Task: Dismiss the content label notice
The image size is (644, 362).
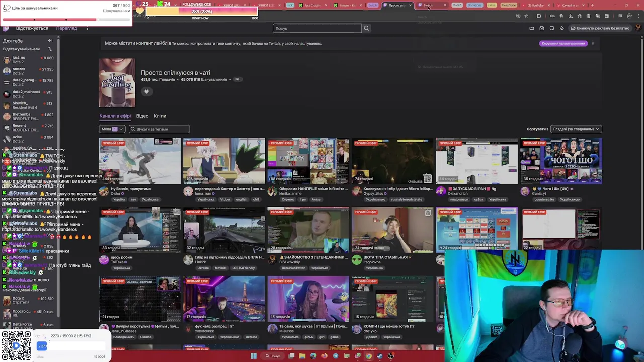Action: click(593, 43)
